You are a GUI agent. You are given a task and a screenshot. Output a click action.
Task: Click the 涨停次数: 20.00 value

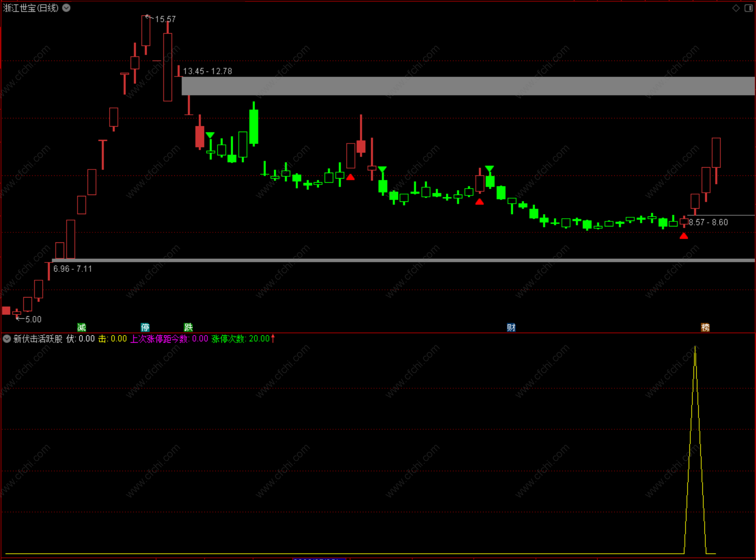(x=240, y=339)
